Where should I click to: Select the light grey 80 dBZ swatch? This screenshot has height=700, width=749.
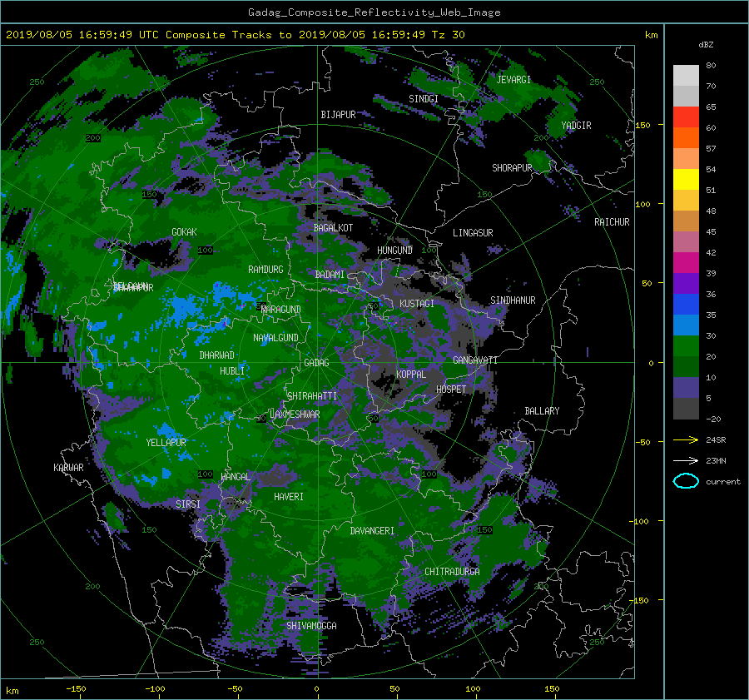coord(686,75)
